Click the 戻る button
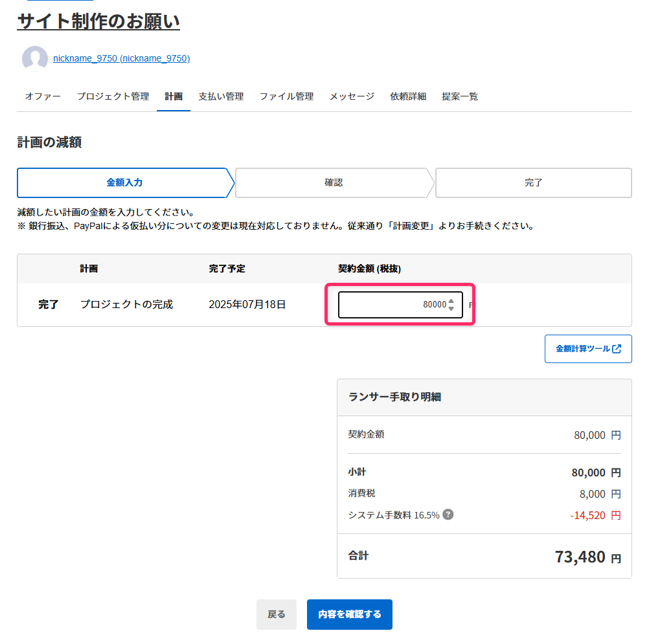This screenshot has width=660, height=644. coord(277,614)
